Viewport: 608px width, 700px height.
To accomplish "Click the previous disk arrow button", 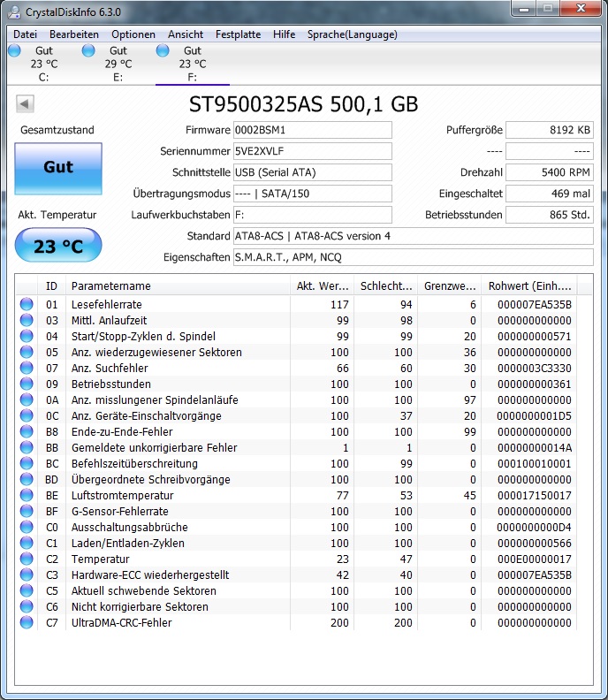I will click(25, 104).
